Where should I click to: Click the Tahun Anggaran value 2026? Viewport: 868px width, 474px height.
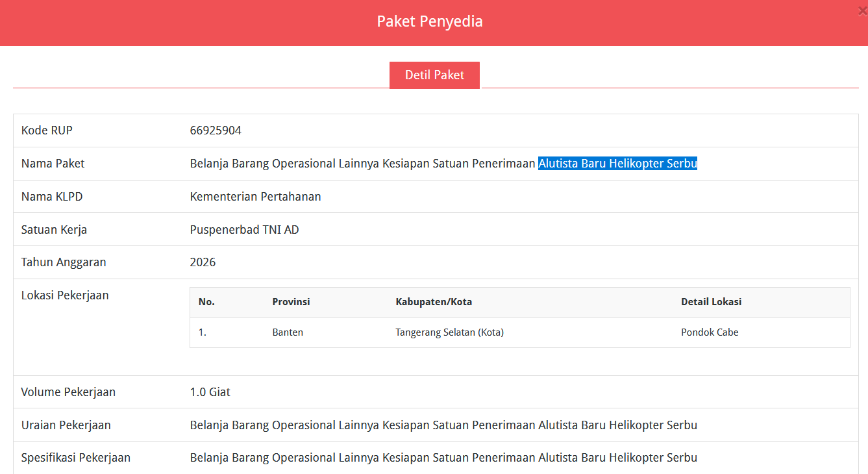[203, 262]
